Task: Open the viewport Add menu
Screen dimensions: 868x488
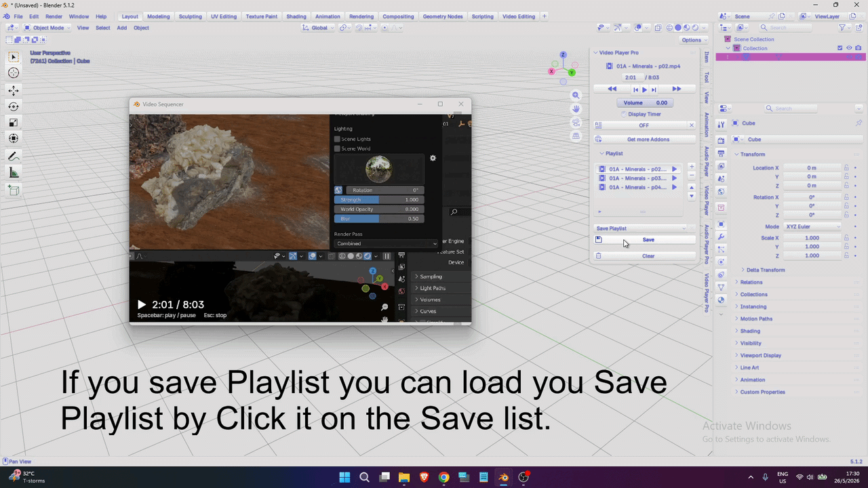Action: pyautogui.click(x=121, y=28)
